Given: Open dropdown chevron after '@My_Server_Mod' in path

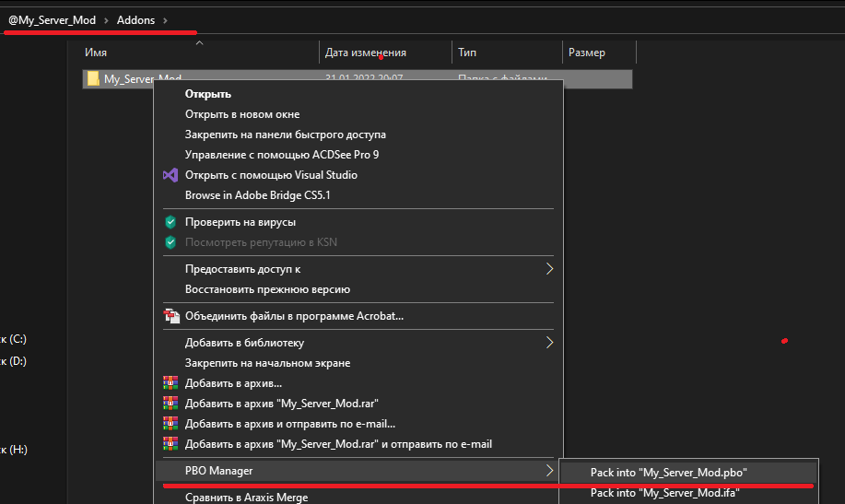Looking at the screenshot, I should click(106, 20).
